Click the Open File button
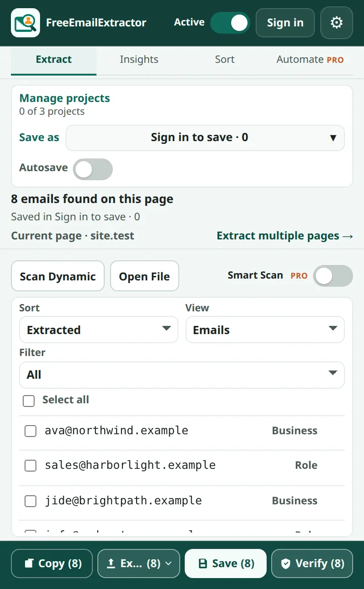 (145, 276)
